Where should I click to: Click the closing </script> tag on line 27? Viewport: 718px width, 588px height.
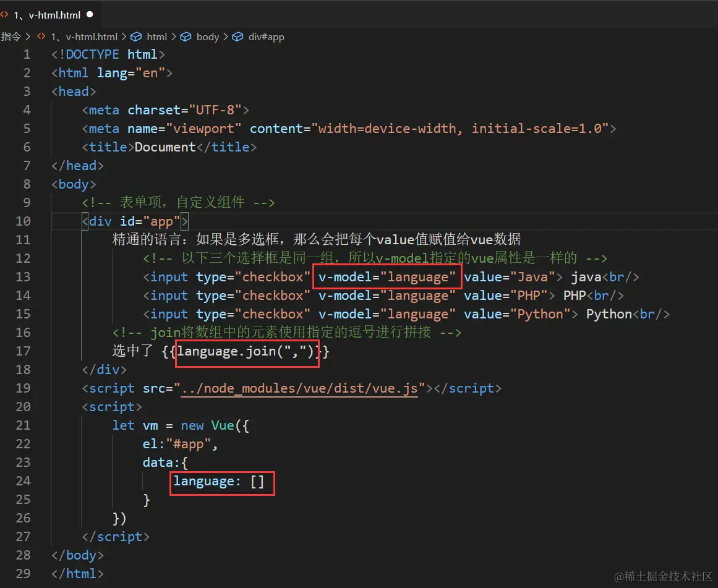(116, 536)
